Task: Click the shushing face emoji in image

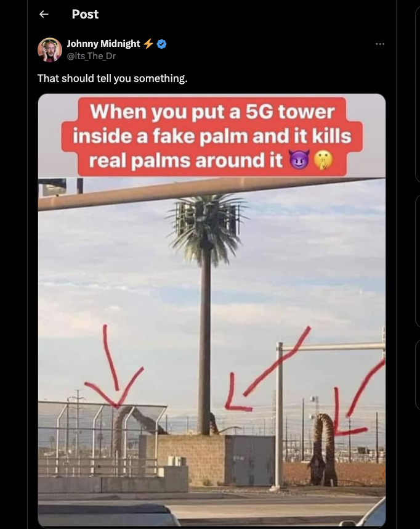Action: 323,160
